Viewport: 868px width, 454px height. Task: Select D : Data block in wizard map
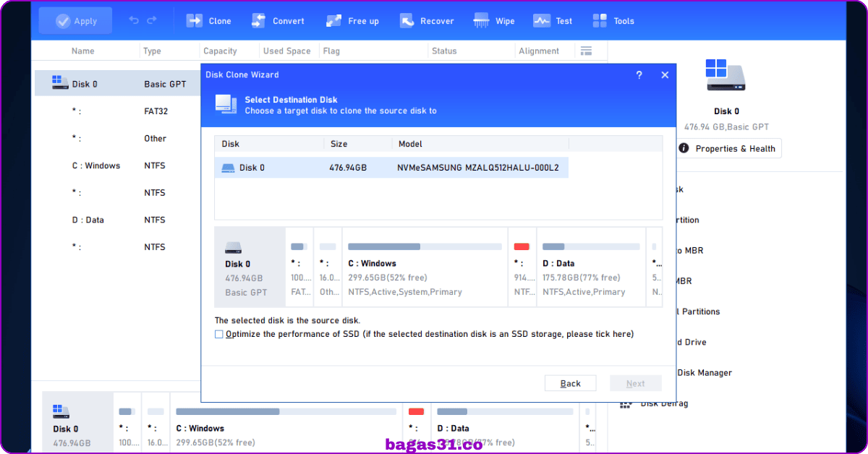pos(591,267)
